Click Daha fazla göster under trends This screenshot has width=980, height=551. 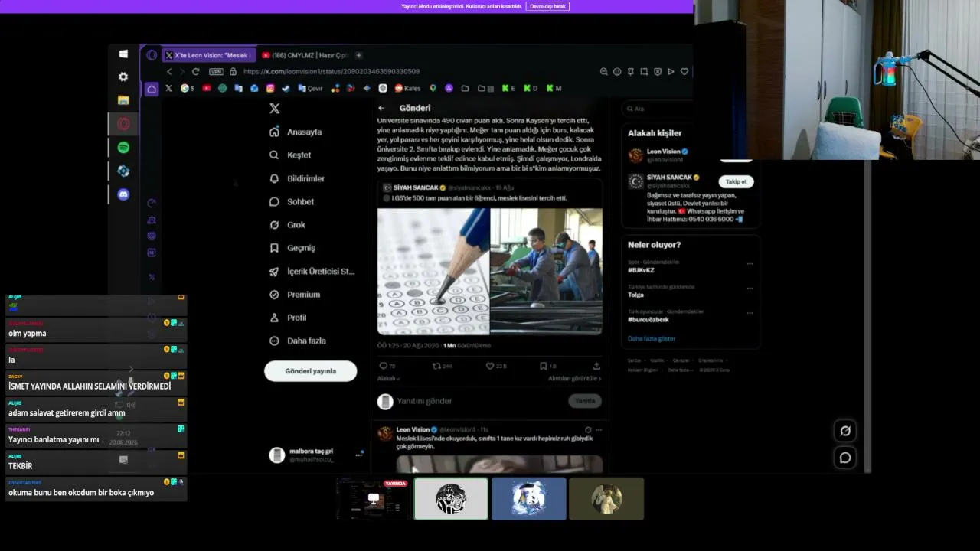(x=652, y=338)
